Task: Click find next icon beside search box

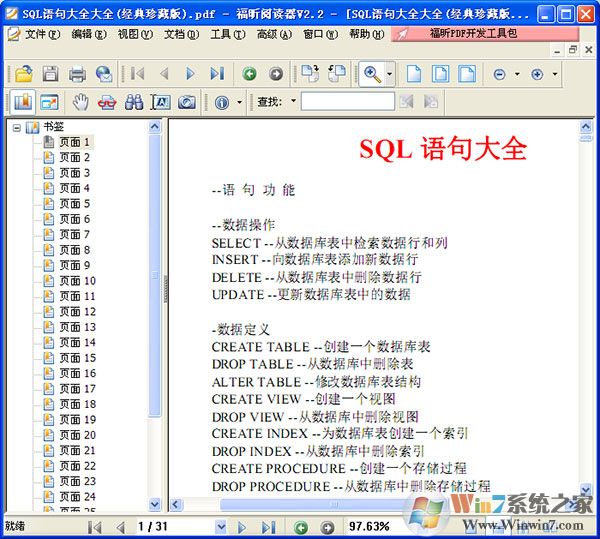Action: coord(431,102)
